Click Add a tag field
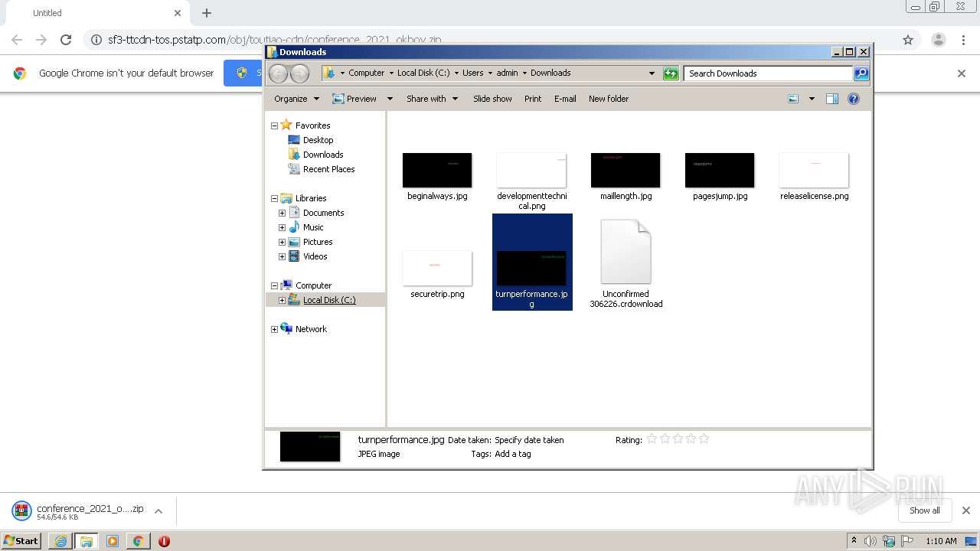The image size is (980, 551). (x=512, y=454)
